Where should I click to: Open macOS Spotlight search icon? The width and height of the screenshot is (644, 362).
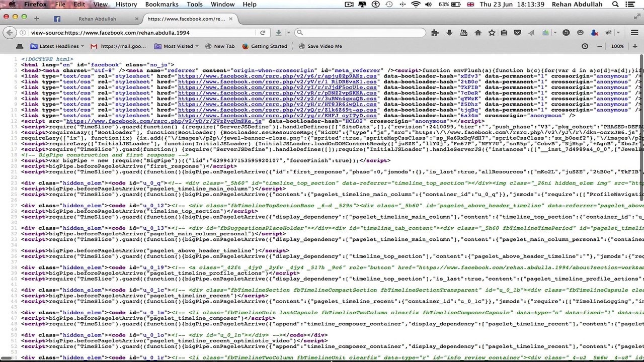tap(615, 4)
